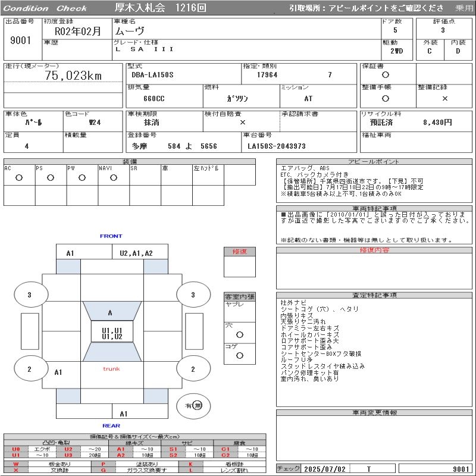Click the circle mark under 整備手帳
The width and height of the screenshot is (476, 476).
[386, 98]
